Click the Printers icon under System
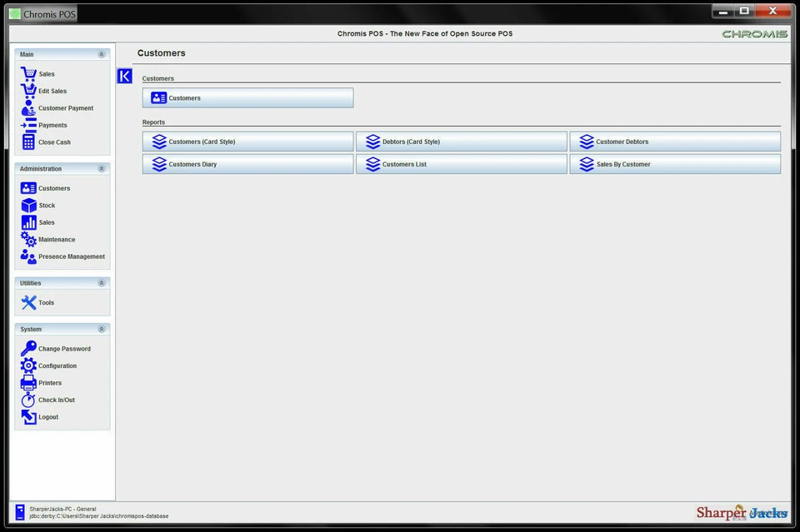The image size is (800, 532). pyautogui.click(x=27, y=382)
